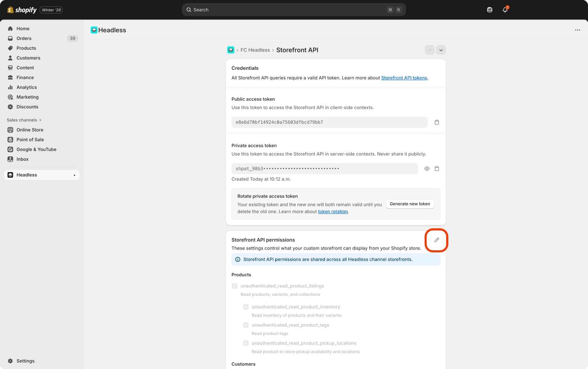Click the Storefront API page title
The height and width of the screenshot is (369, 588).
coord(297,50)
